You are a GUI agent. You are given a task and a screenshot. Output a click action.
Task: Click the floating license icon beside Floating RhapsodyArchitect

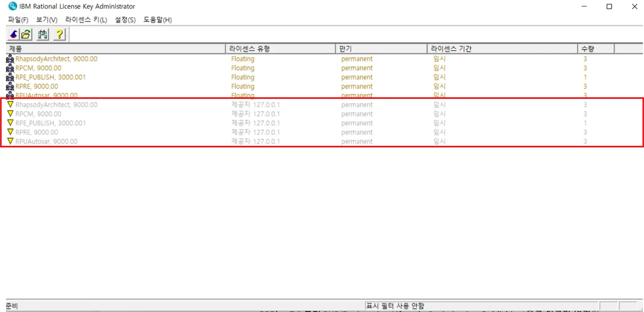pos(10,59)
